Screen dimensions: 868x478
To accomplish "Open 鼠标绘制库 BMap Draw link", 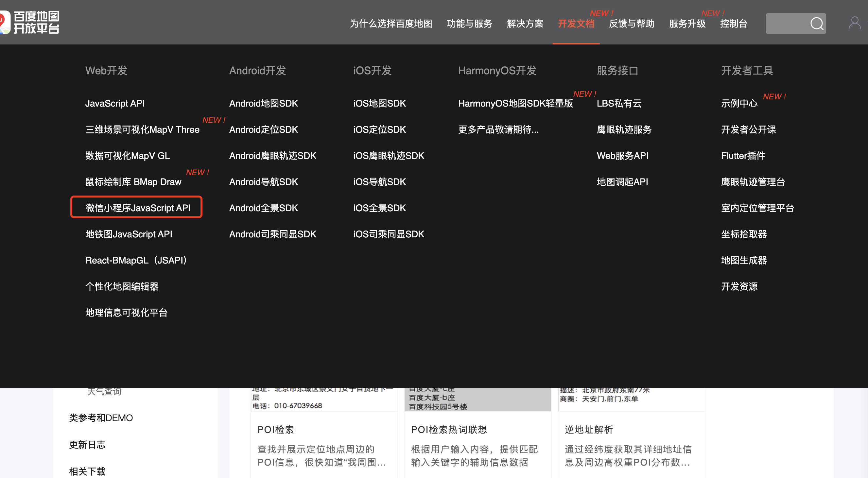I will (133, 182).
